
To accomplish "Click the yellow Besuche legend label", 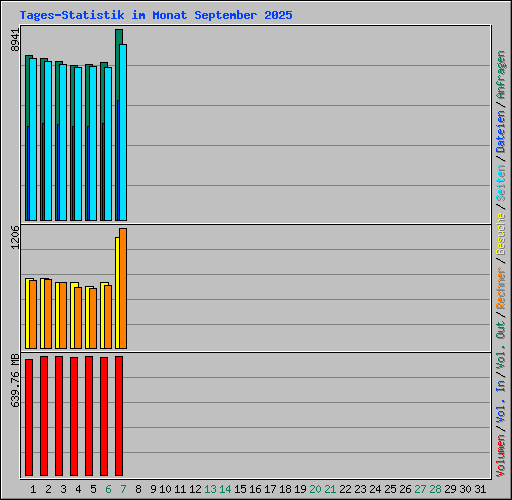I will [x=501, y=234].
